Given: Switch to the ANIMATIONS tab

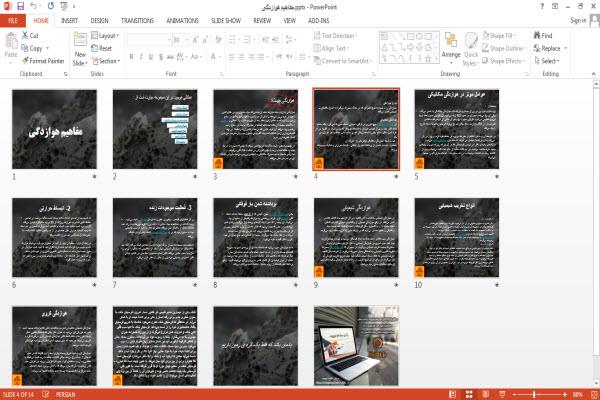Looking at the screenshot, I should [x=183, y=21].
